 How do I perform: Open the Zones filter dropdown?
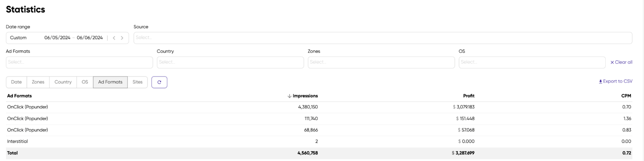381,62
